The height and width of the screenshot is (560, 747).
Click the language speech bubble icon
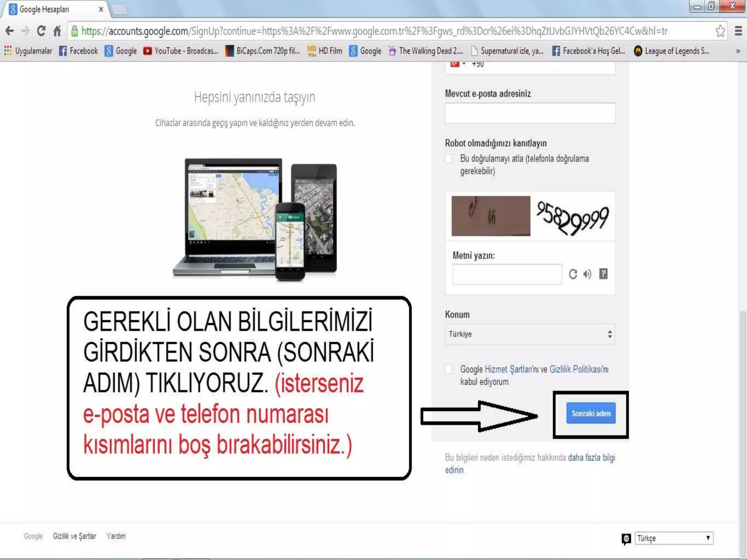(626, 538)
